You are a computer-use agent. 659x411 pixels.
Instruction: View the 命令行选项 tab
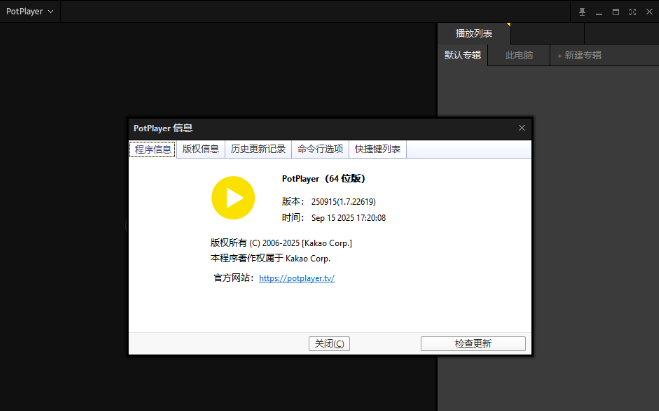point(320,149)
